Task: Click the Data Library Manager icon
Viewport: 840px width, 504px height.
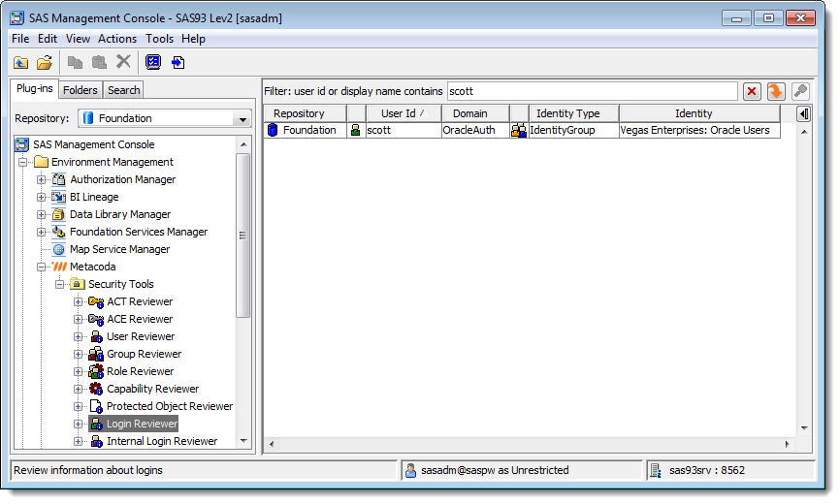Action: point(58,214)
